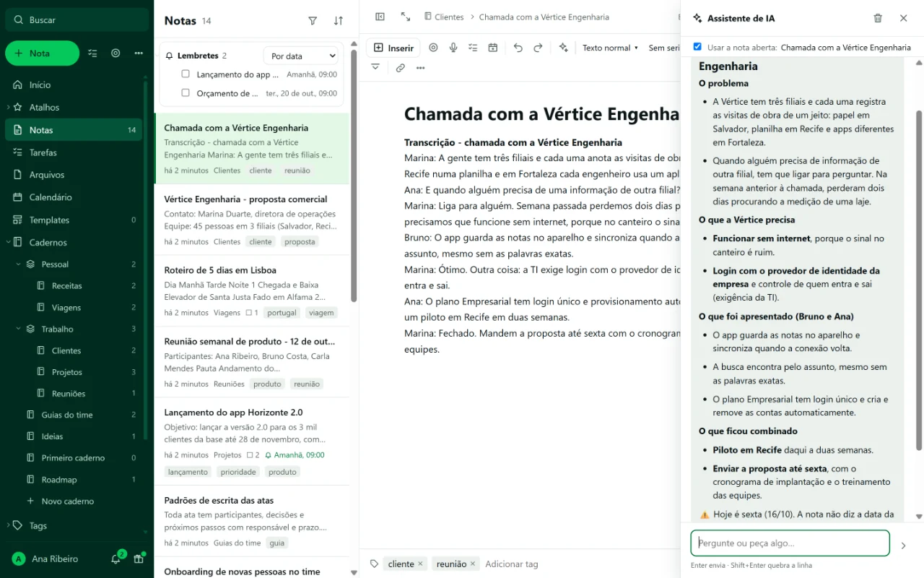The height and width of the screenshot is (578, 924).
Task: Open note sort options icon
Action: click(339, 21)
